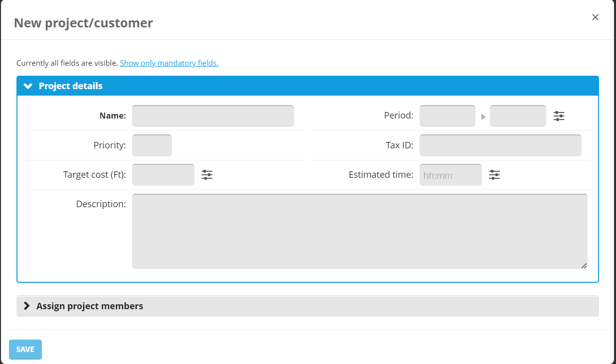Collapse the Project details section chevron
The height and width of the screenshot is (364, 616).
pos(28,86)
